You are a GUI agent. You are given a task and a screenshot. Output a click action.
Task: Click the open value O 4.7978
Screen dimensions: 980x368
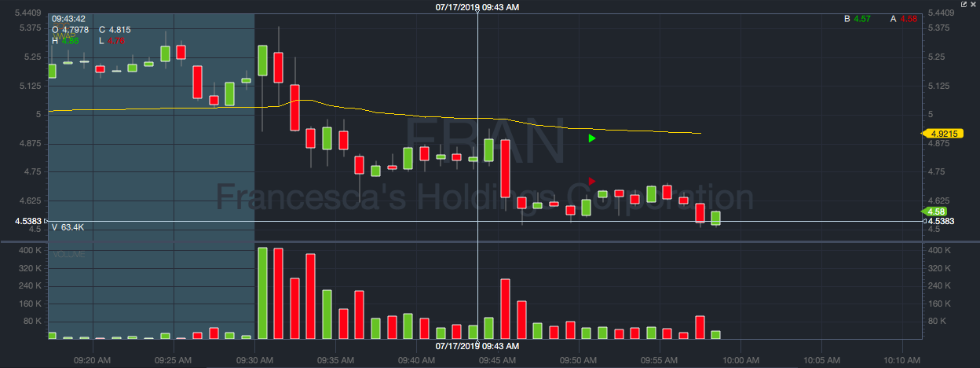coord(71,30)
